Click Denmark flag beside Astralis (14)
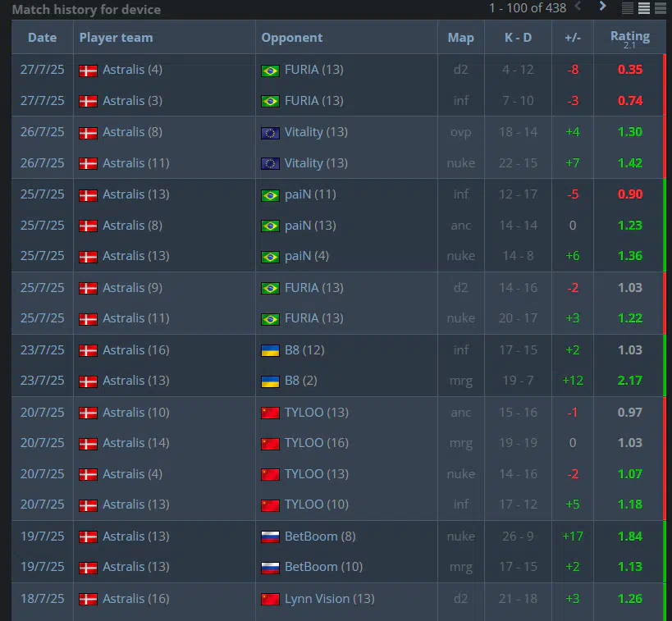 tap(88, 444)
